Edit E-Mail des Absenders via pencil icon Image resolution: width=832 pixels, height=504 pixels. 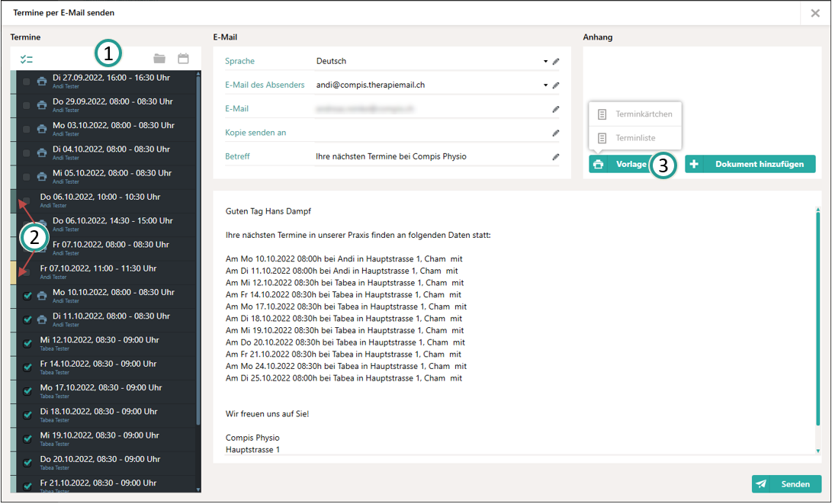coord(555,85)
